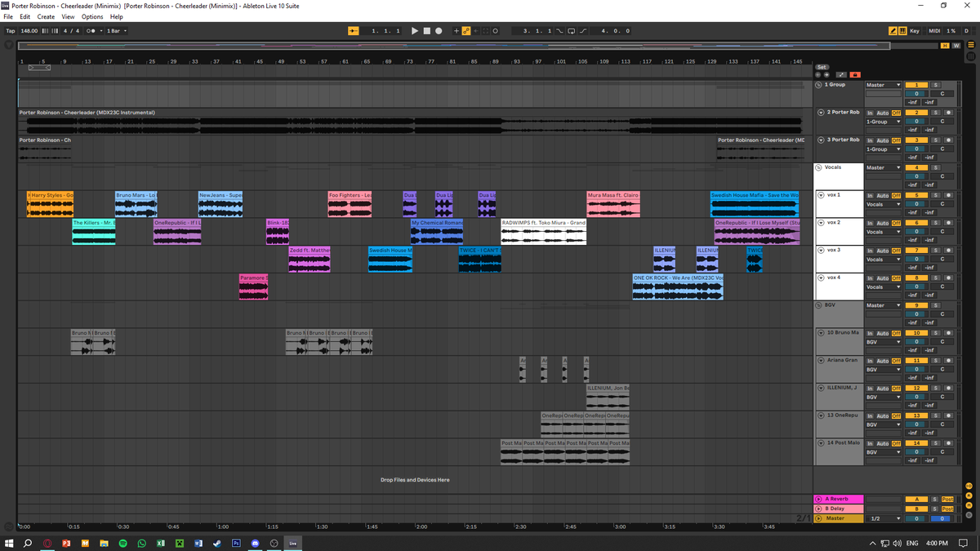The width and height of the screenshot is (980, 551).
Task: Set vox 3 monitor to In
Action: tap(870, 251)
